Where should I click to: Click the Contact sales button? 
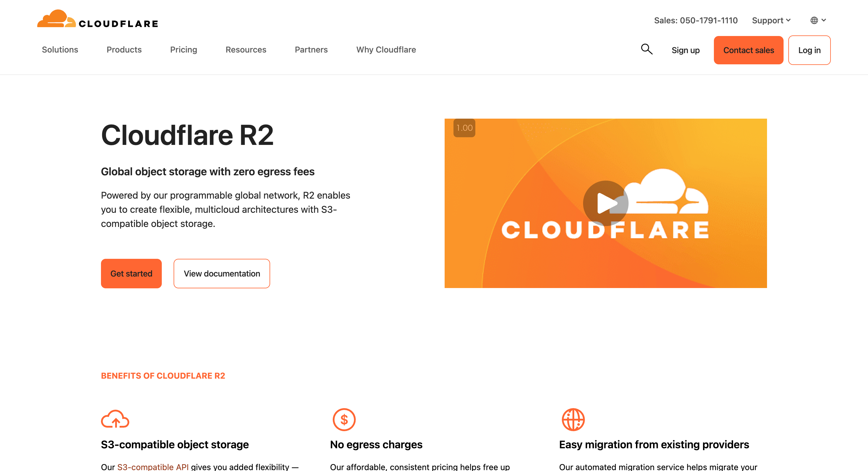748,50
